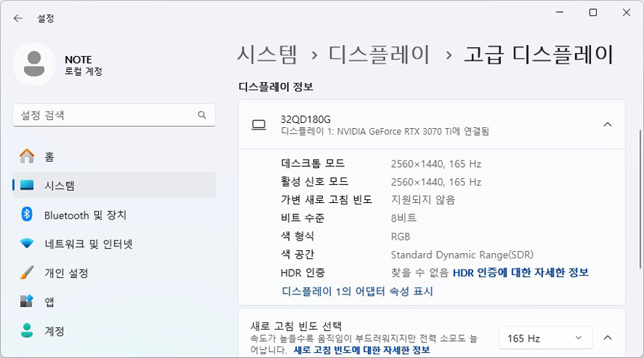The width and height of the screenshot is (644, 358).
Task: Click 디스플레이 1의 어댑터 속성 표시 link
Action: (x=357, y=291)
